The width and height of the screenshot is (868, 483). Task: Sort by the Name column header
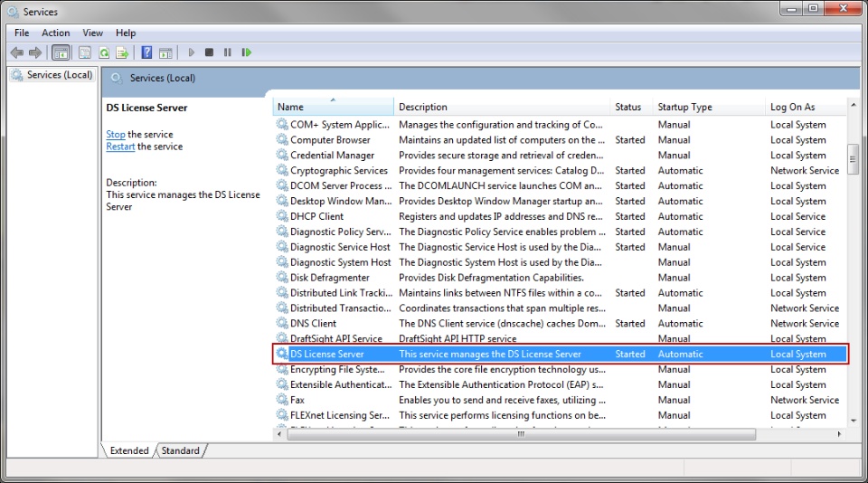click(x=334, y=107)
